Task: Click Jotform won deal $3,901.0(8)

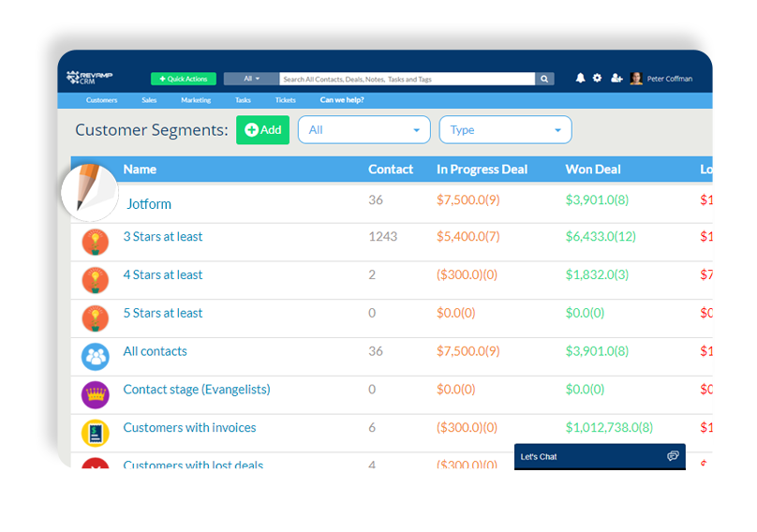Action: tap(597, 199)
